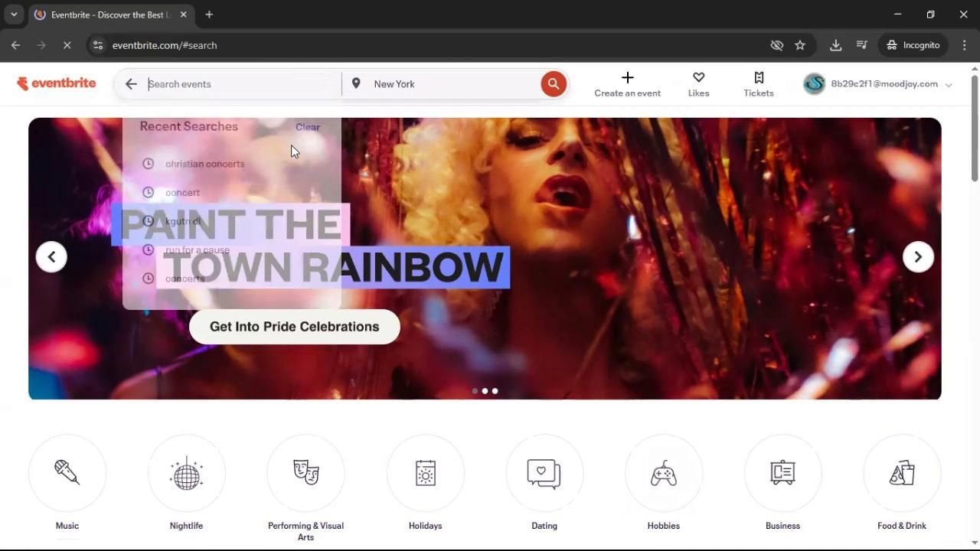This screenshot has height=551, width=980.
Task: Go back using search bar arrow
Action: (x=131, y=84)
